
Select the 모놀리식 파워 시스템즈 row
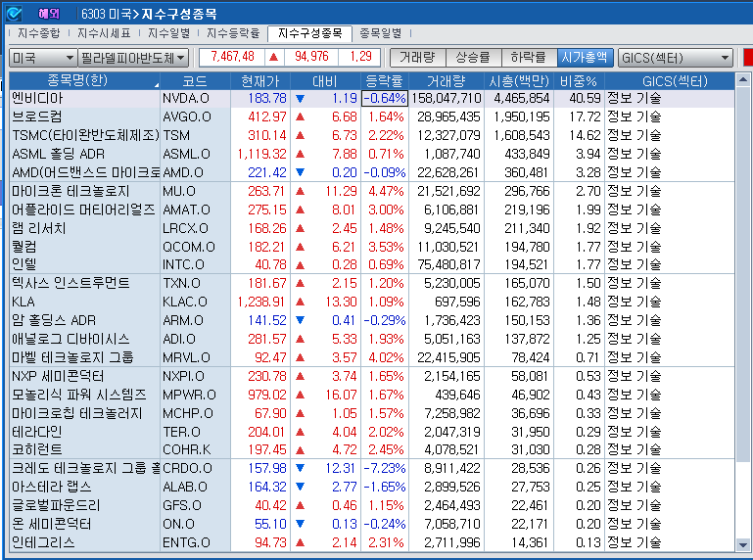click(x=372, y=395)
